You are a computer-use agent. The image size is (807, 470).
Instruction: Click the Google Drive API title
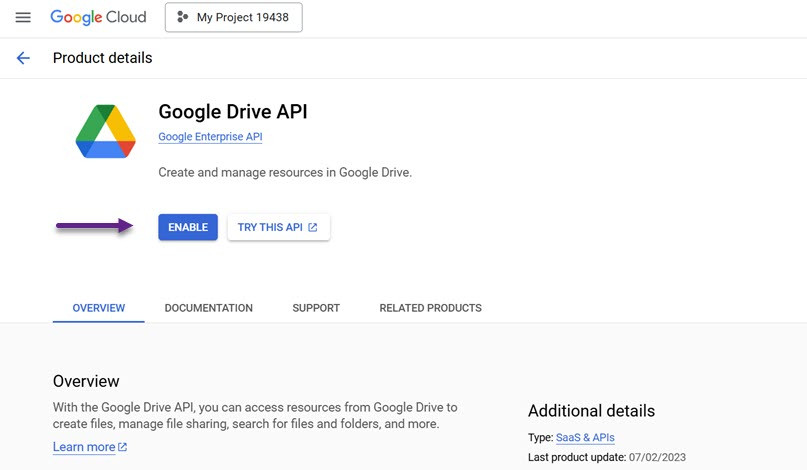[233, 111]
